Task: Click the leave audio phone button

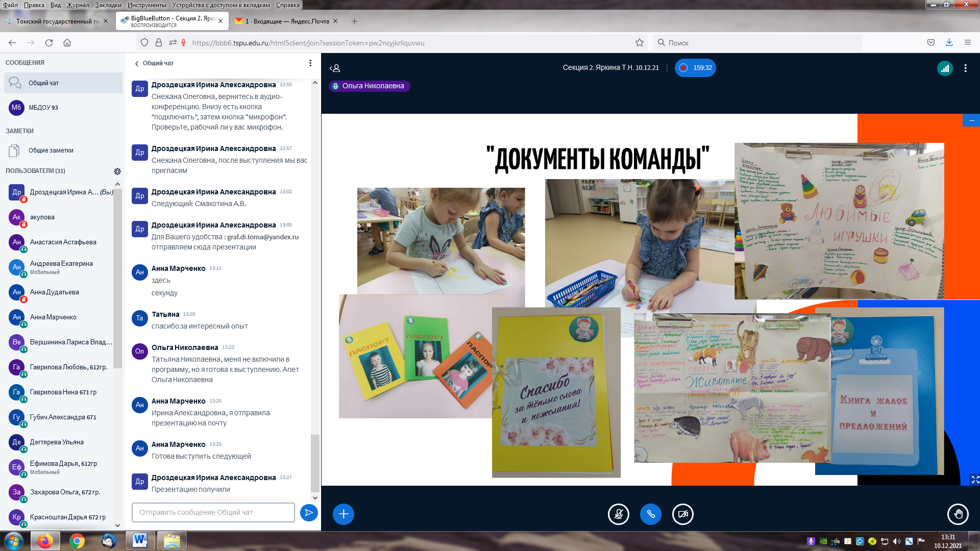Action: [x=651, y=514]
